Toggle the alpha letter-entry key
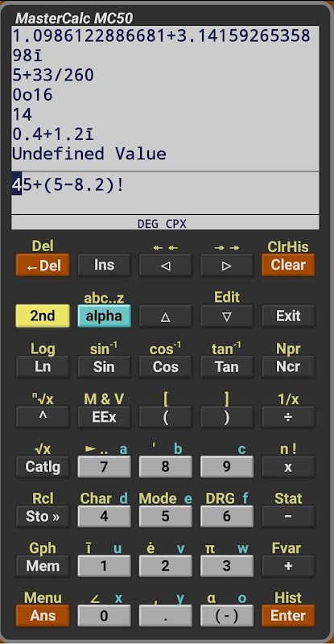 104,316
